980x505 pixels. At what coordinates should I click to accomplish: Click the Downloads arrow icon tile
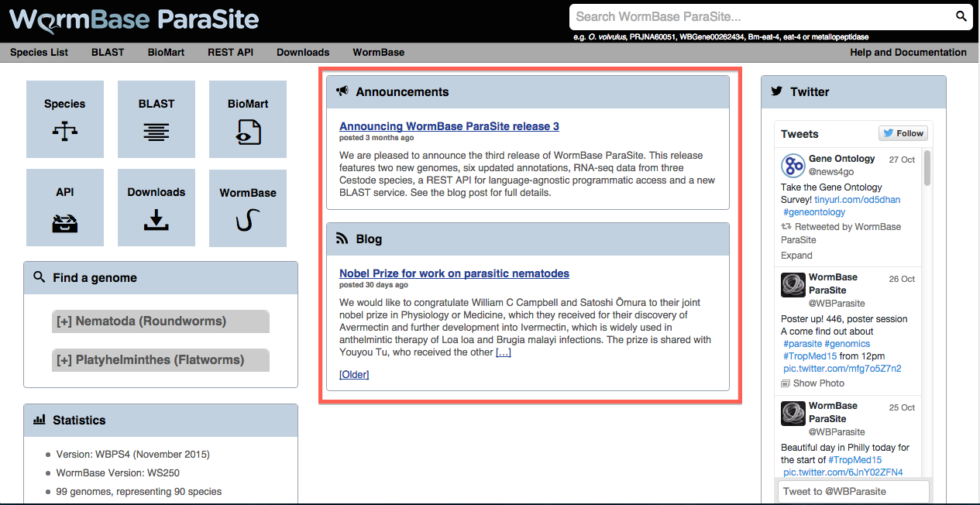click(156, 208)
